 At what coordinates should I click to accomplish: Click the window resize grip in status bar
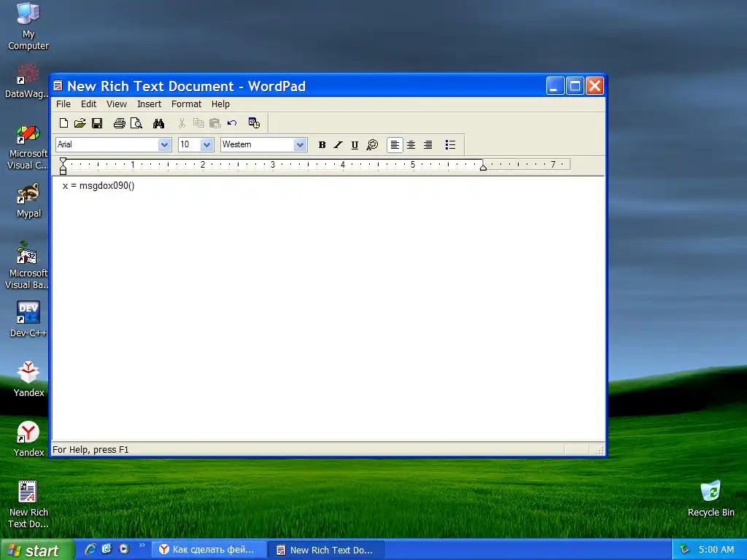(x=600, y=450)
